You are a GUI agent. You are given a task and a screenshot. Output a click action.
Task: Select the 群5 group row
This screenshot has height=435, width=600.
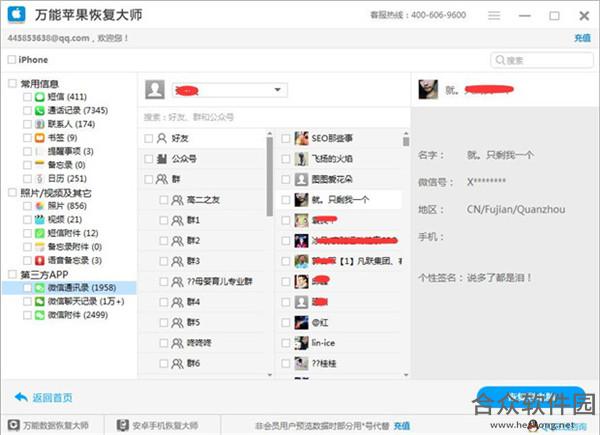tap(202, 323)
